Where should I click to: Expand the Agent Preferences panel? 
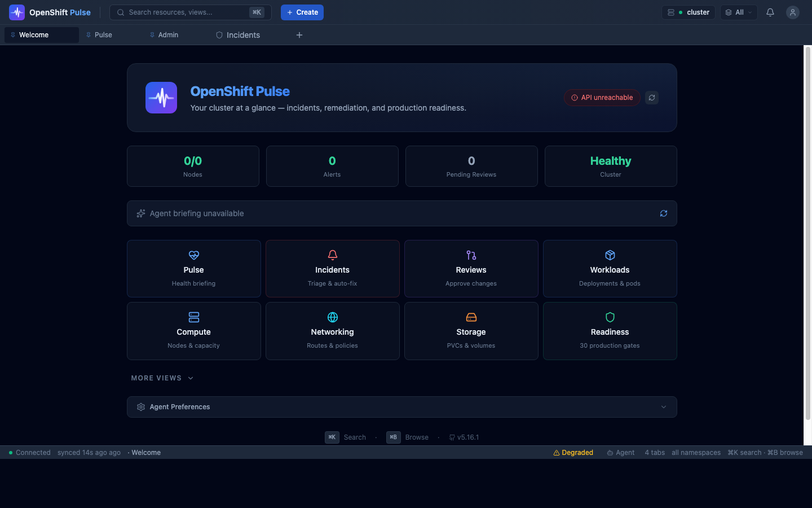(401, 407)
